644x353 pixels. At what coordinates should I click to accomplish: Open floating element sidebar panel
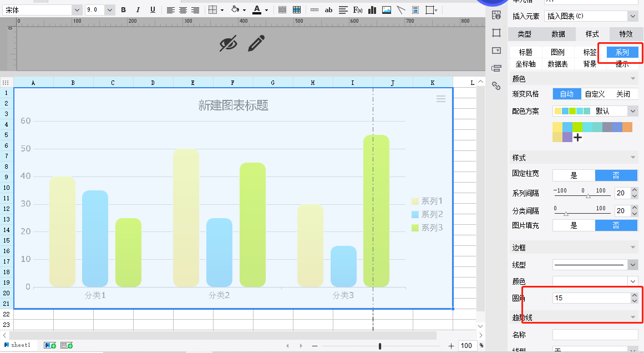[x=496, y=33]
